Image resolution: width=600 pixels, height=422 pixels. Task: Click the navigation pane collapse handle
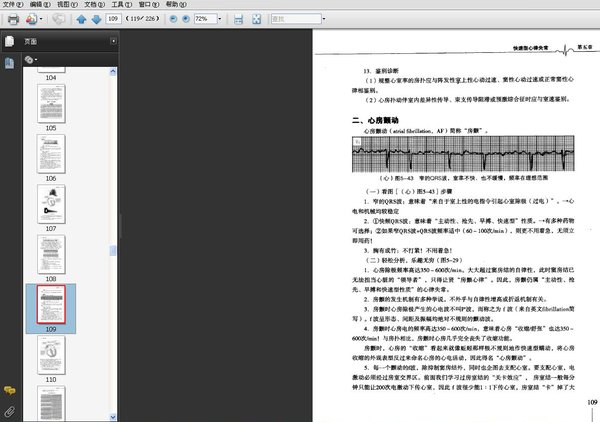[121, 226]
